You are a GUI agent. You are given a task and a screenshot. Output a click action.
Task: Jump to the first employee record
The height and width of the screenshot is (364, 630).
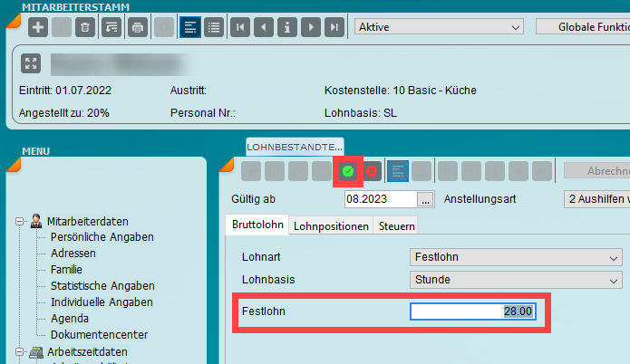pos(240,26)
